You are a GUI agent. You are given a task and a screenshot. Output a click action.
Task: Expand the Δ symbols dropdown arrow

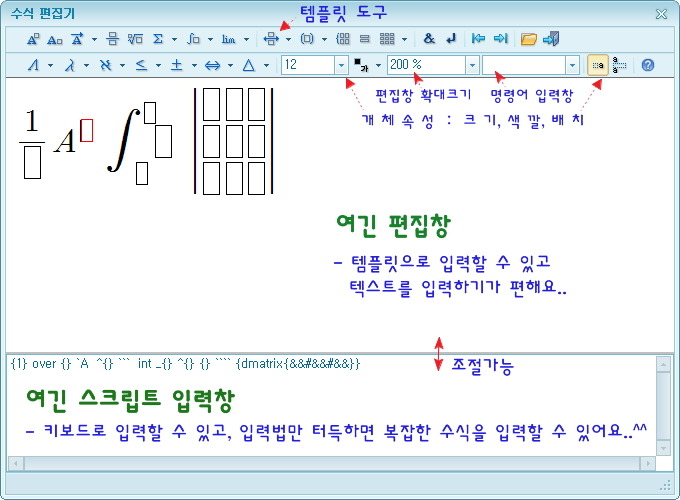pos(266,66)
